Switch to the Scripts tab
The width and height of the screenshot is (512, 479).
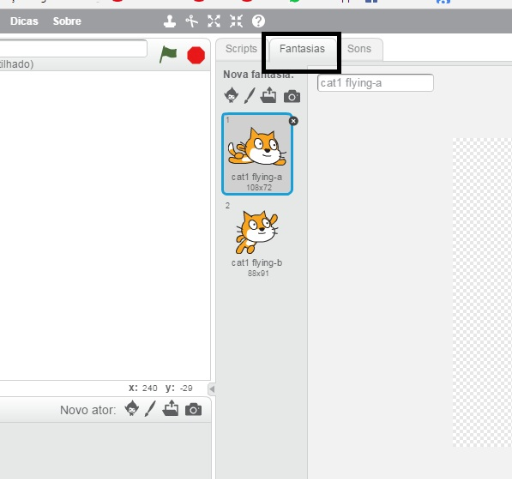241,49
